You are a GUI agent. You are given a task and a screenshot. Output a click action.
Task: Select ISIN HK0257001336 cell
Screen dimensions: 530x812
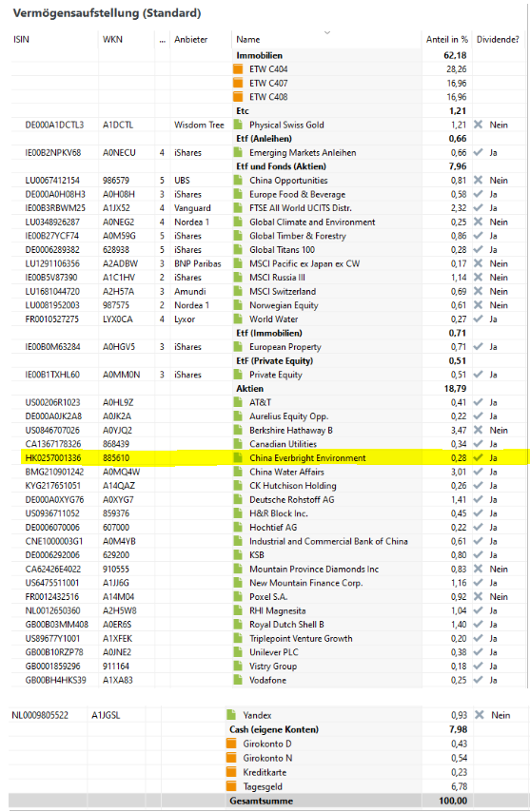click(x=53, y=457)
